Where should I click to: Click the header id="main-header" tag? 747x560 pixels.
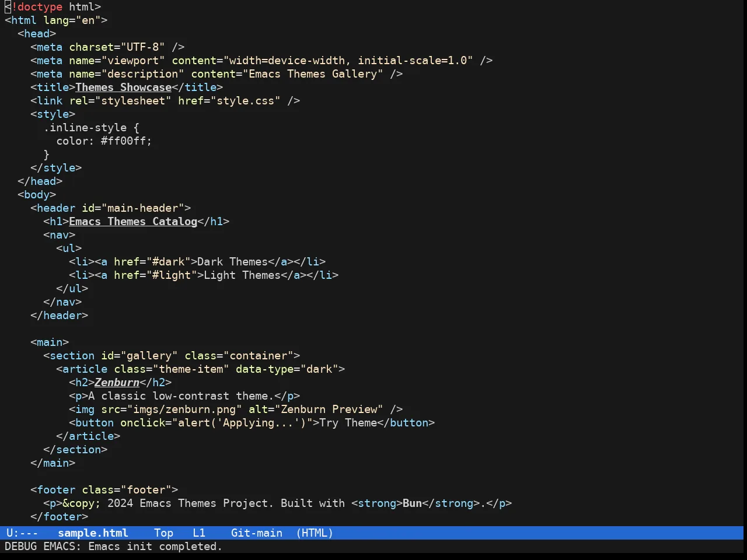110,208
